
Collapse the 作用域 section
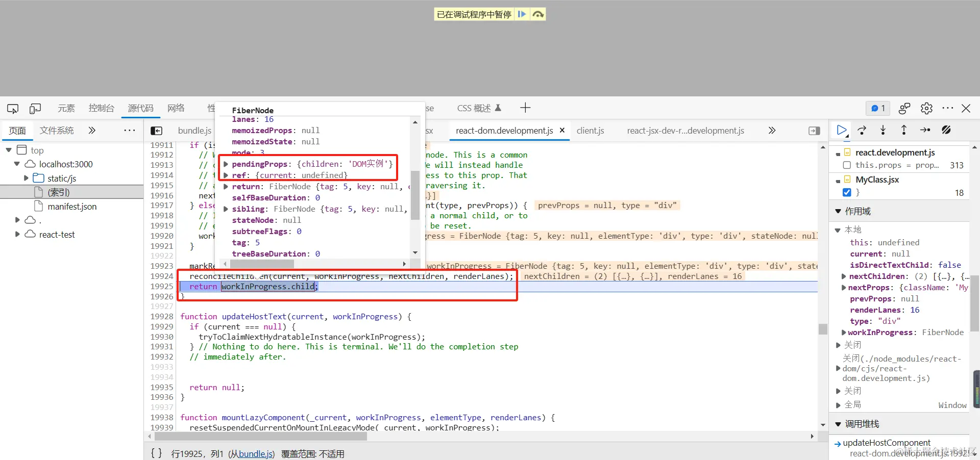click(838, 211)
